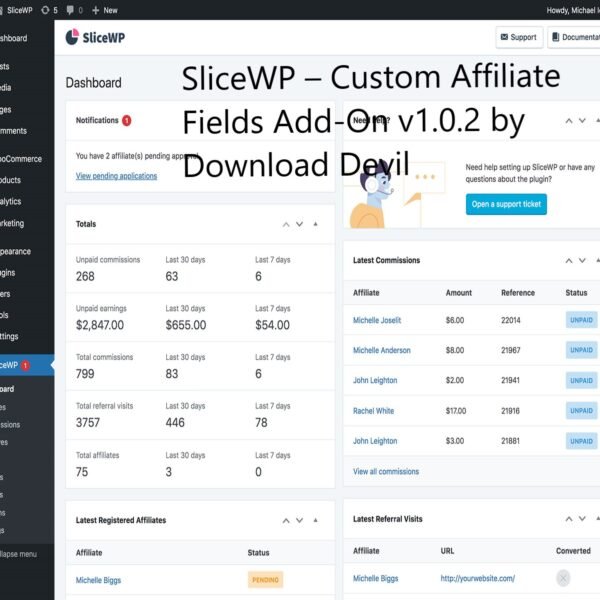This screenshot has width=600, height=600.
Task: Open the Documentation button
Action: [574, 37]
